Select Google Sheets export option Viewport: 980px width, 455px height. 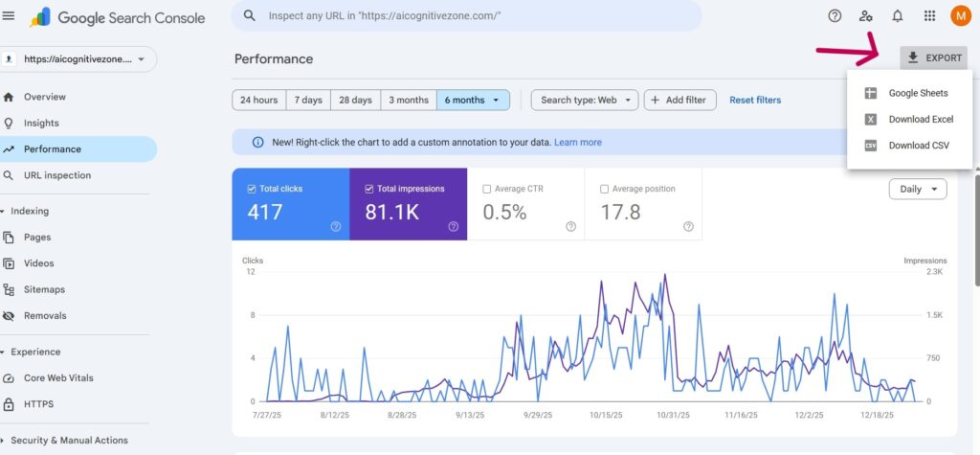pos(918,93)
